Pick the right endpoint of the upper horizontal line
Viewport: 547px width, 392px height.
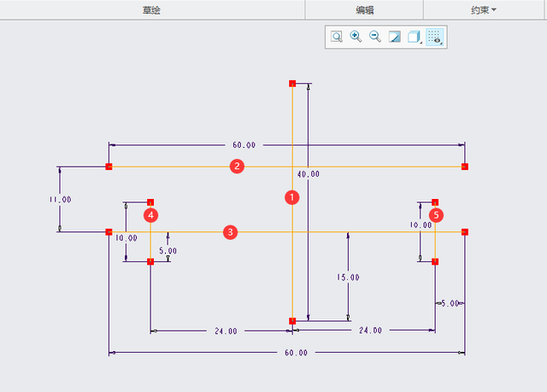(465, 167)
